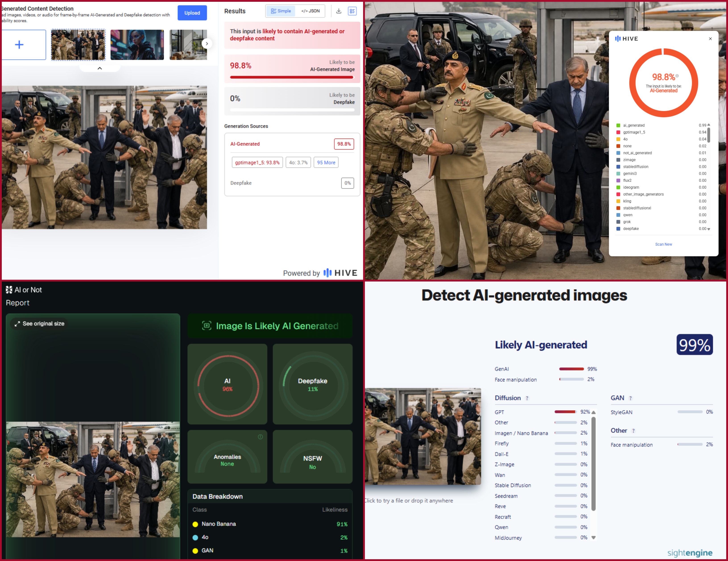This screenshot has width=728, height=561.
Task: Click the question mark next to Diffusion
Action: point(527,398)
